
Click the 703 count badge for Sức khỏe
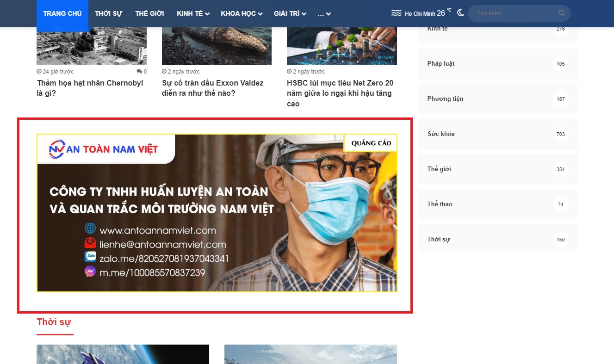pyautogui.click(x=561, y=134)
